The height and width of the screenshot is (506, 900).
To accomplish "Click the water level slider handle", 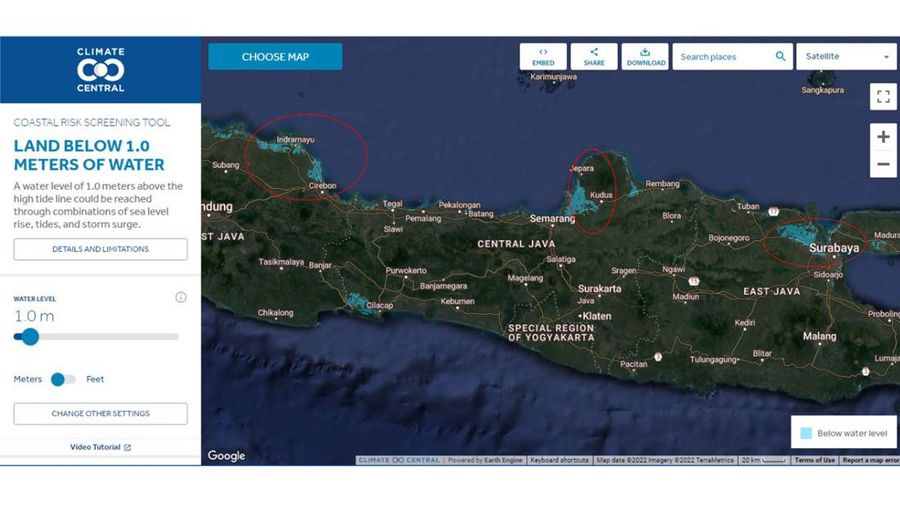I will [30, 337].
